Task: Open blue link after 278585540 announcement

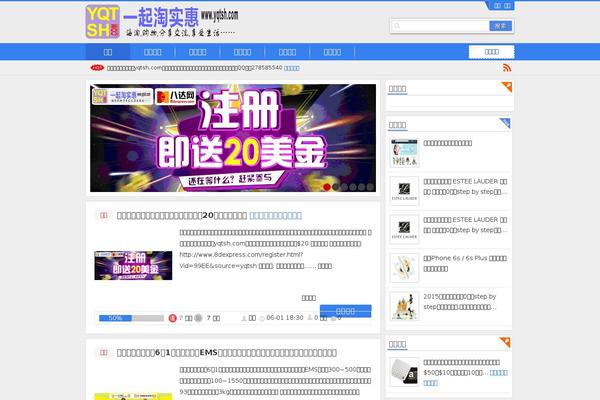Action: [292, 68]
